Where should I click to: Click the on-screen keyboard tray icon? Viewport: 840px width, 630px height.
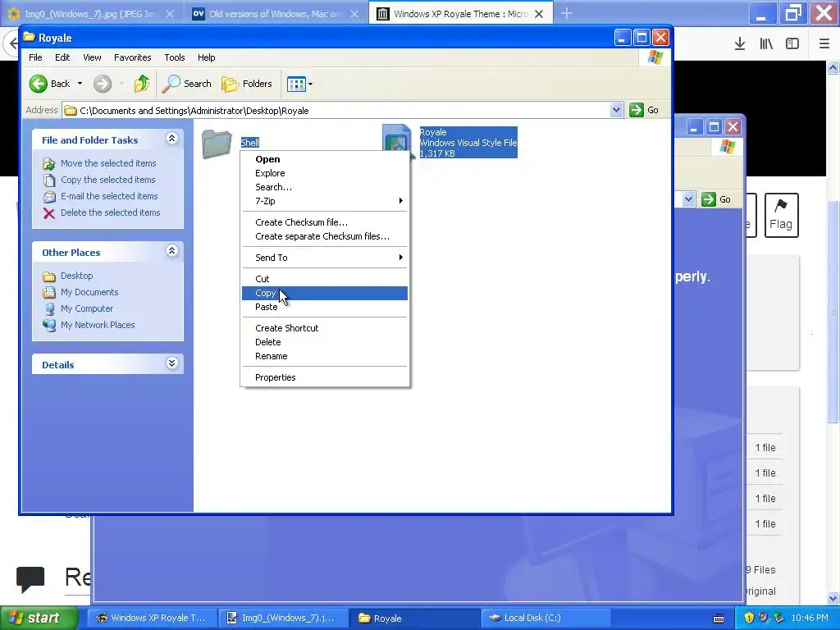point(719,619)
